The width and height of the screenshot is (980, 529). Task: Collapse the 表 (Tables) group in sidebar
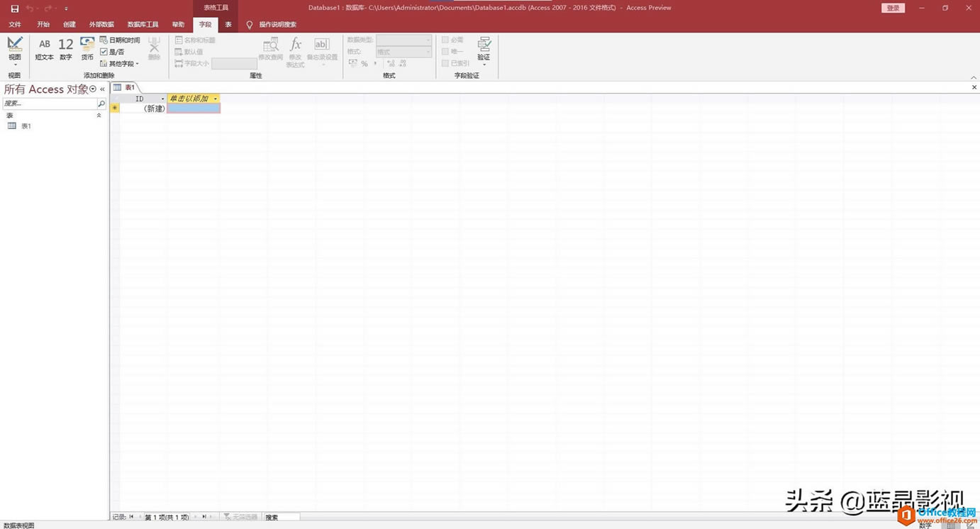click(99, 115)
